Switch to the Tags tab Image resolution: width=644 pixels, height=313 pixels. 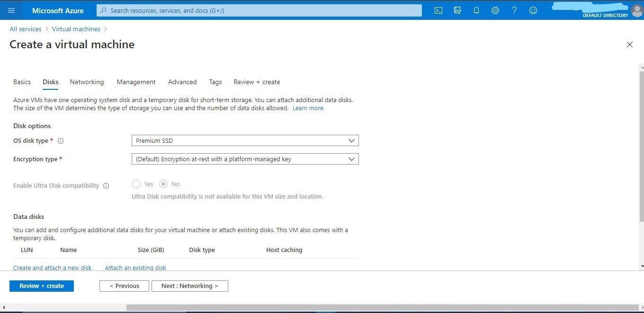point(215,82)
